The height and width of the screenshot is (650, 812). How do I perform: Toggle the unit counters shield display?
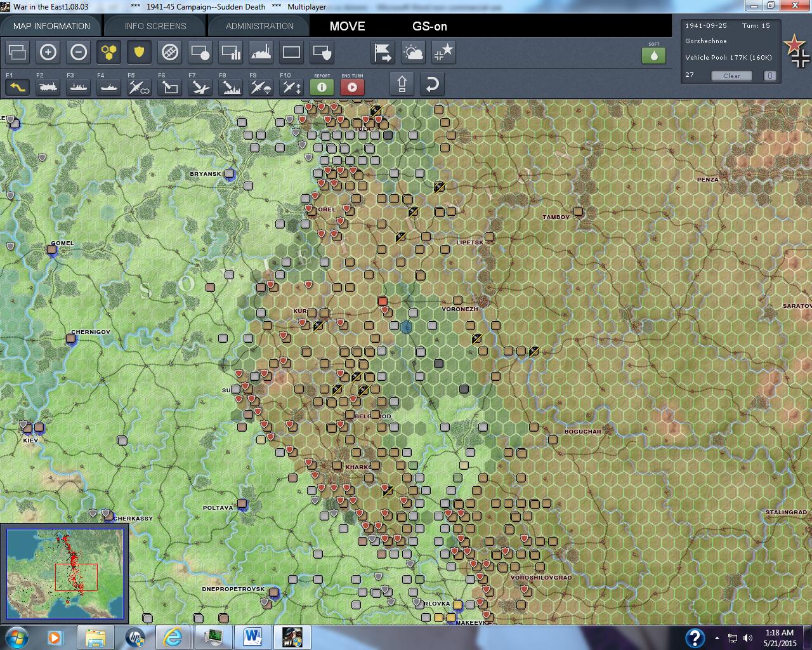click(x=139, y=53)
